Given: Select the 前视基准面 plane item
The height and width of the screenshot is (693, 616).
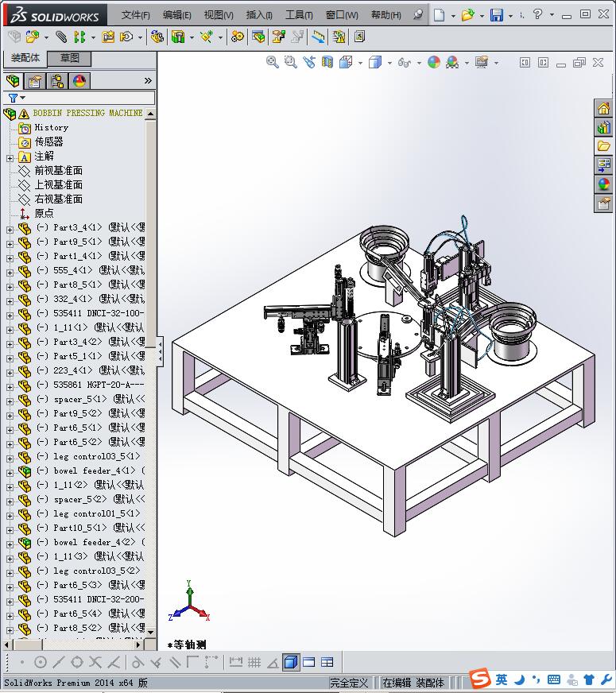Looking at the screenshot, I should 58,171.
